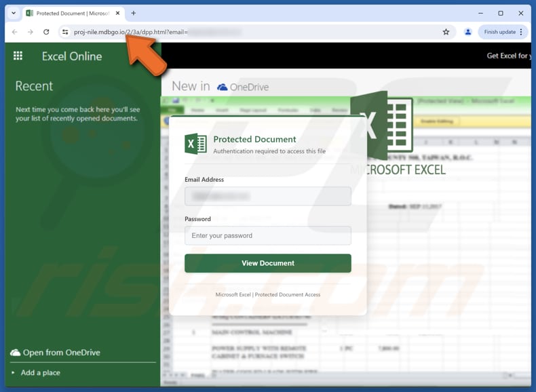Image resolution: width=536 pixels, height=392 pixels.
Task: Click the site information icon in address bar
Action: point(65,32)
